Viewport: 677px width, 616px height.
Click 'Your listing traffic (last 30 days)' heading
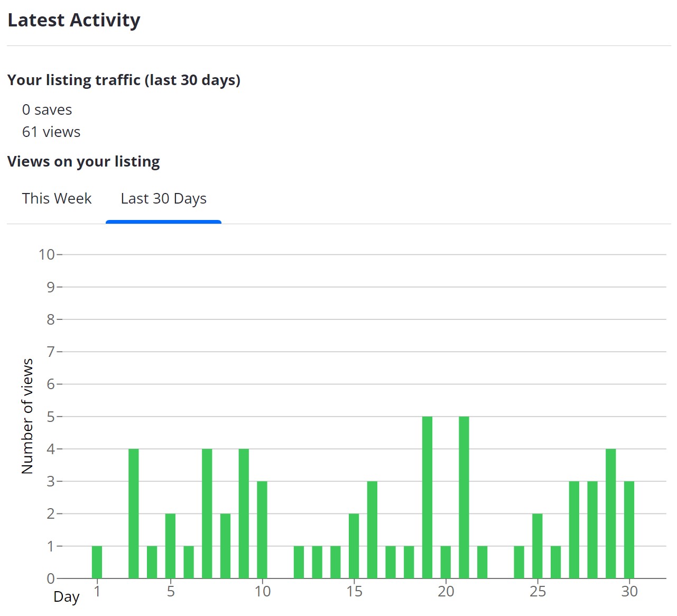click(x=124, y=80)
